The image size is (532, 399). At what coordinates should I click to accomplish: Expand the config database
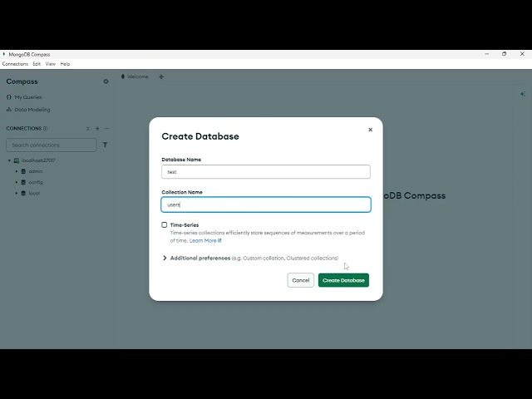pyautogui.click(x=17, y=182)
